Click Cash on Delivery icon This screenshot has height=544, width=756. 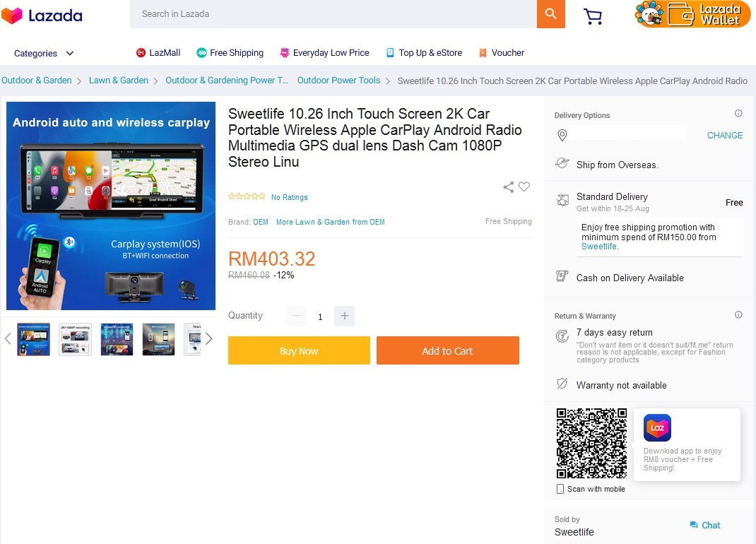coord(562,276)
